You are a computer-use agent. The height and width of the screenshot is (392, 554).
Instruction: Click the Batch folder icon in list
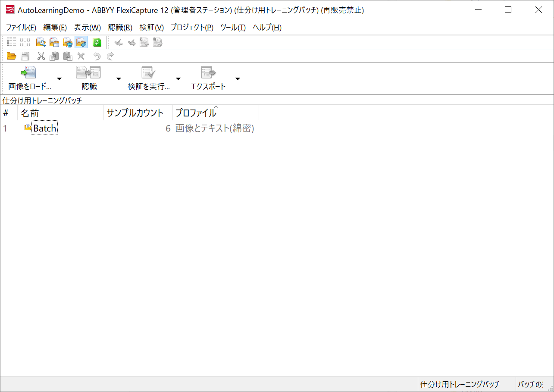(28, 128)
